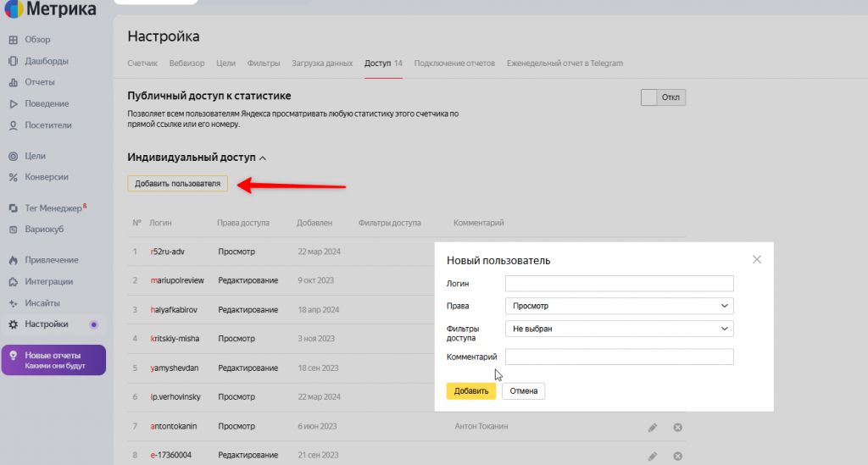Open the Отчеты sidebar section
The height and width of the screenshot is (465, 868).
pyautogui.click(x=40, y=82)
